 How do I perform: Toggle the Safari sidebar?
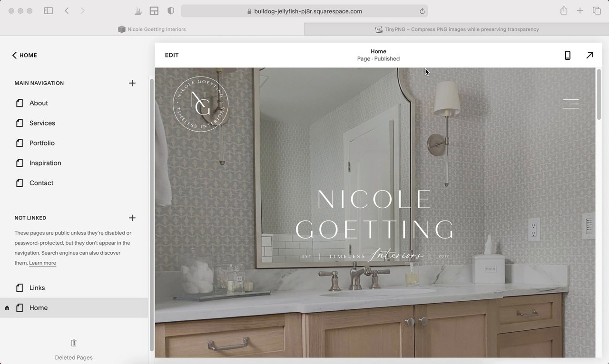coord(49,11)
